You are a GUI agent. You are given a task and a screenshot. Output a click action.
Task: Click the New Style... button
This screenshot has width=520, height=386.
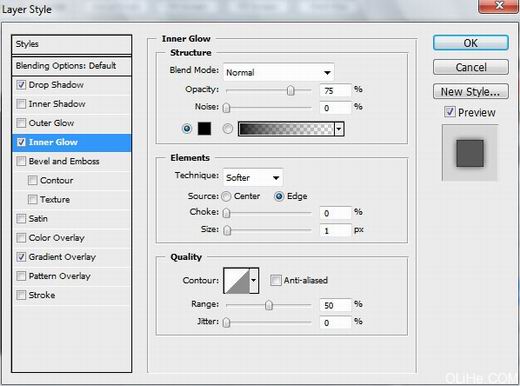(x=471, y=91)
